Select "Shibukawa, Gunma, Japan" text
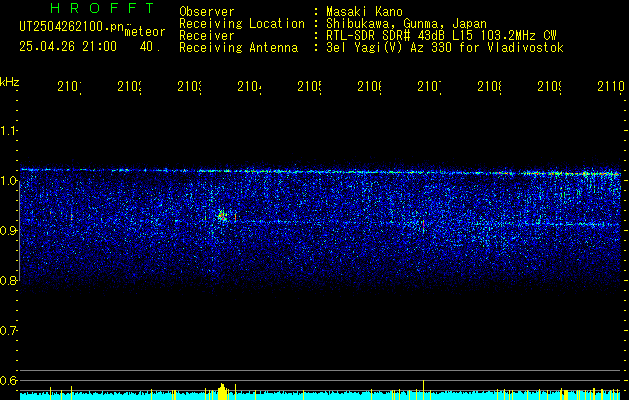 [x=406, y=24]
